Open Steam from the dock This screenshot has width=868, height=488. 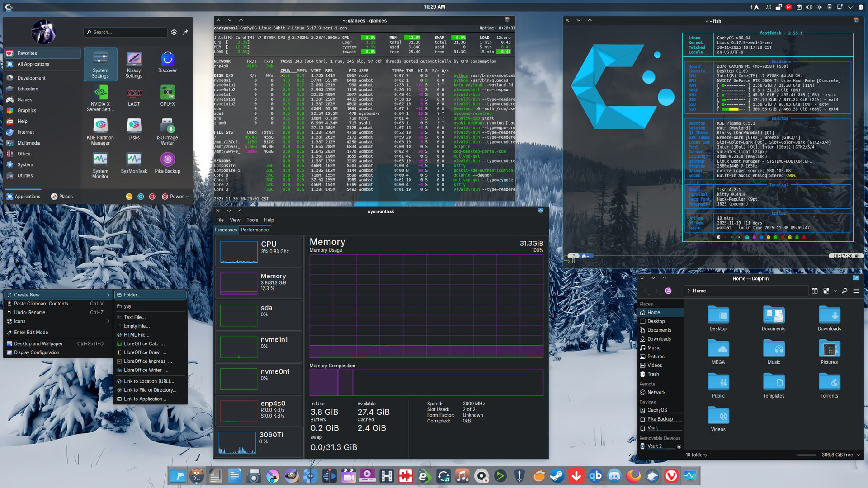(557, 476)
